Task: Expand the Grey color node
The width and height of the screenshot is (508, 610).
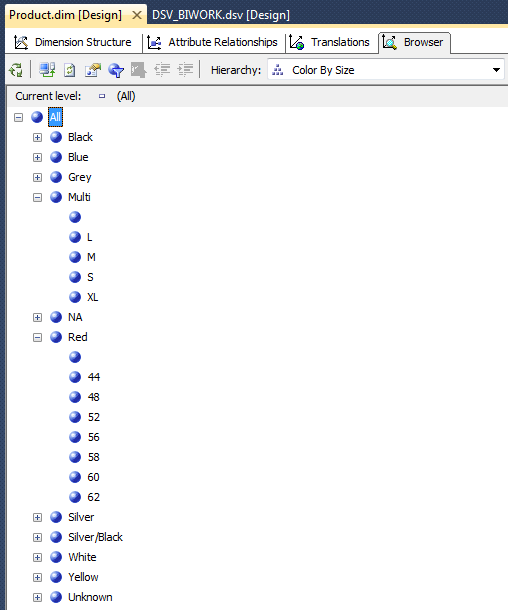Action: tap(37, 177)
